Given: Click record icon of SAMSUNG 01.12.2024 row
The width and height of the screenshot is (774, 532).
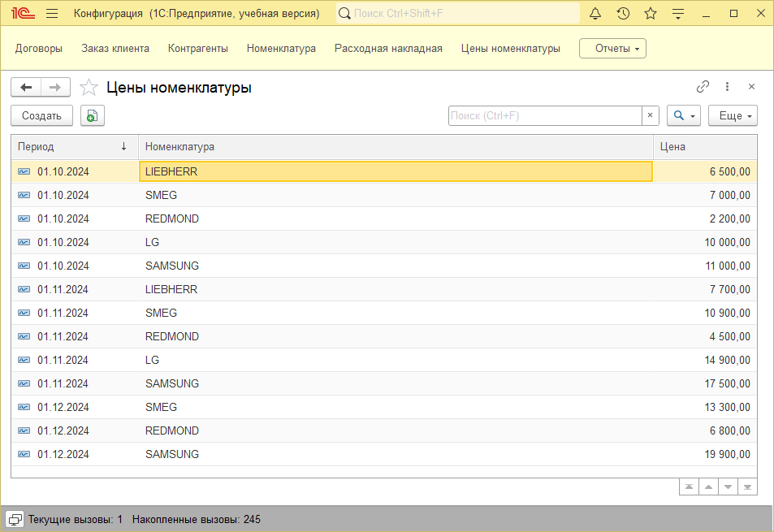Looking at the screenshot, I should [x=24, y=454].
